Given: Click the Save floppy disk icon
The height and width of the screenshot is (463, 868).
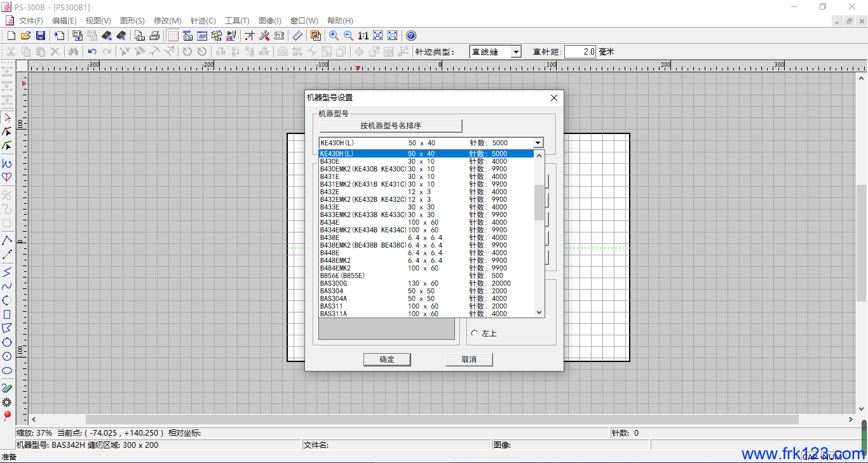Looking at the screenshot, I should (x=41, y=36).
